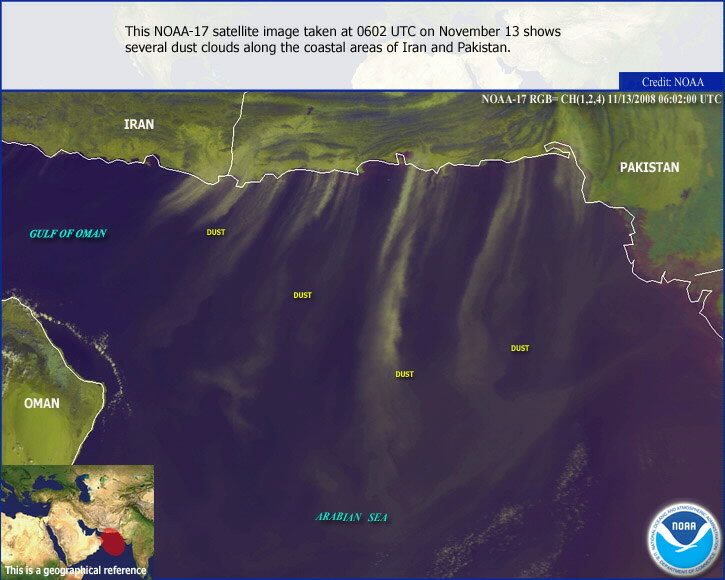Click the DUST label second from the west
Screen dimensions: 725x580
pos(302,295)
